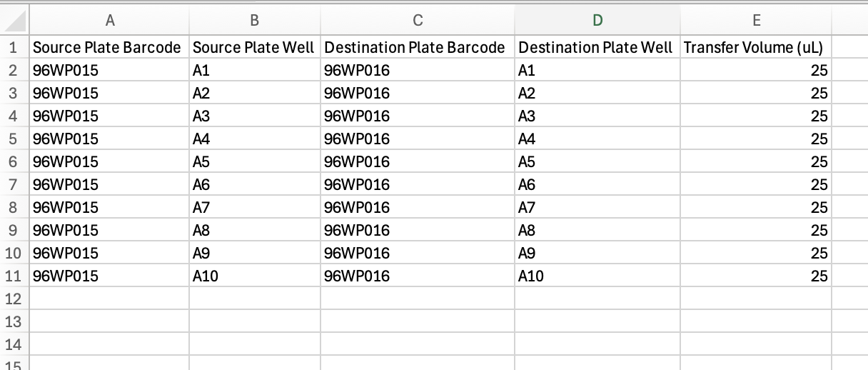Click the Transfer Volume (uL) header cell

click(x=756, y=48)
